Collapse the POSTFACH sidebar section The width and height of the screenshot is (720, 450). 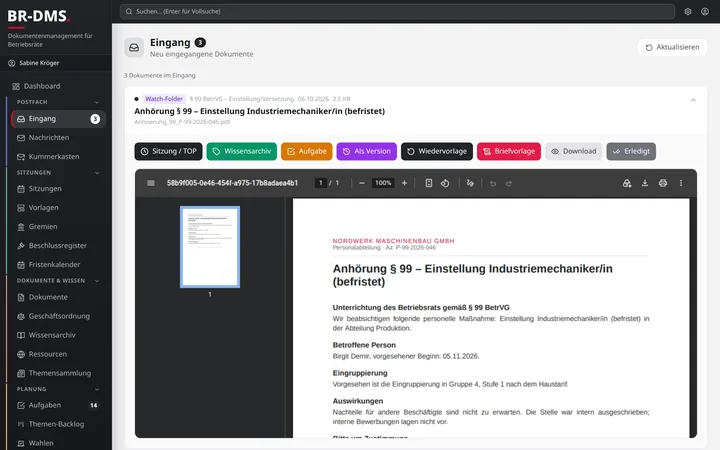[97, 102]
